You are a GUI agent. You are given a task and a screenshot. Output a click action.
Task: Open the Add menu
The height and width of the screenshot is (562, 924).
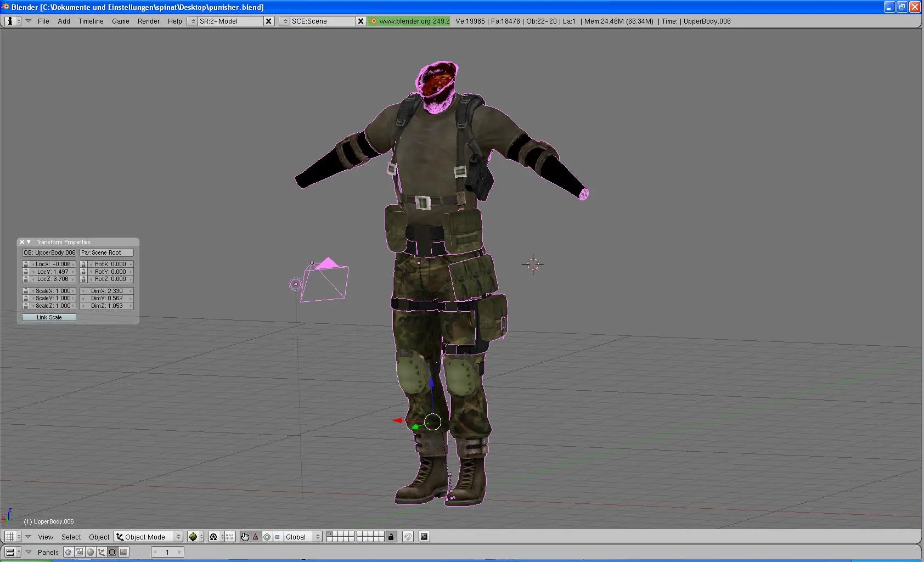click(64, 21)
